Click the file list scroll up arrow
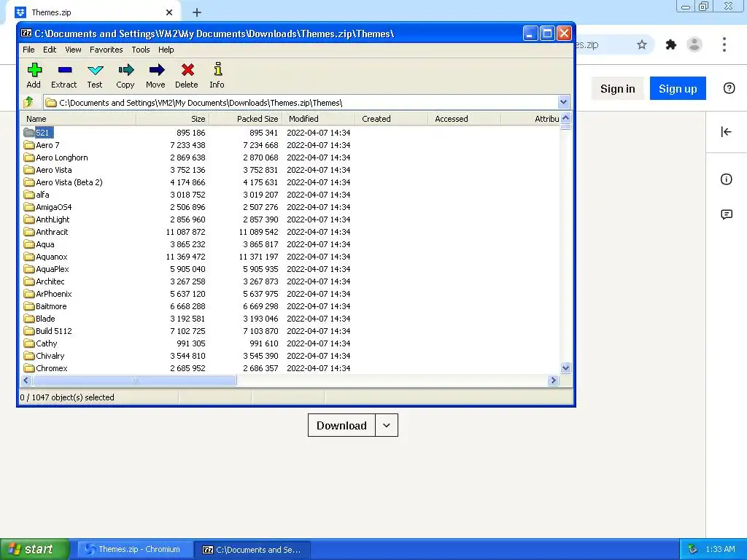Image resolution: width=747 pixels, height=560 pixels. [565, 118]
